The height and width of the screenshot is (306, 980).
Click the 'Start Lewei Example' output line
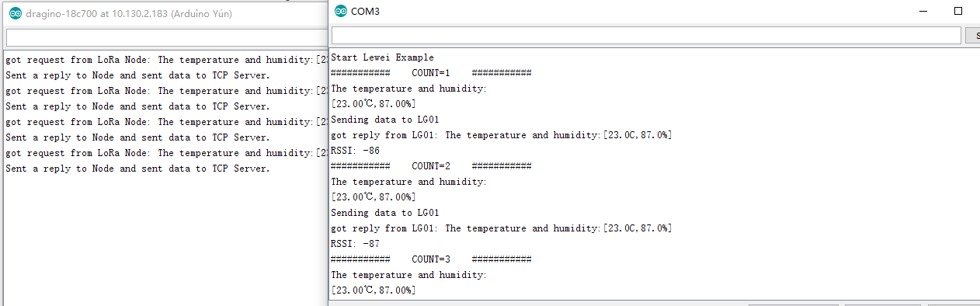[x=382, y=57]
